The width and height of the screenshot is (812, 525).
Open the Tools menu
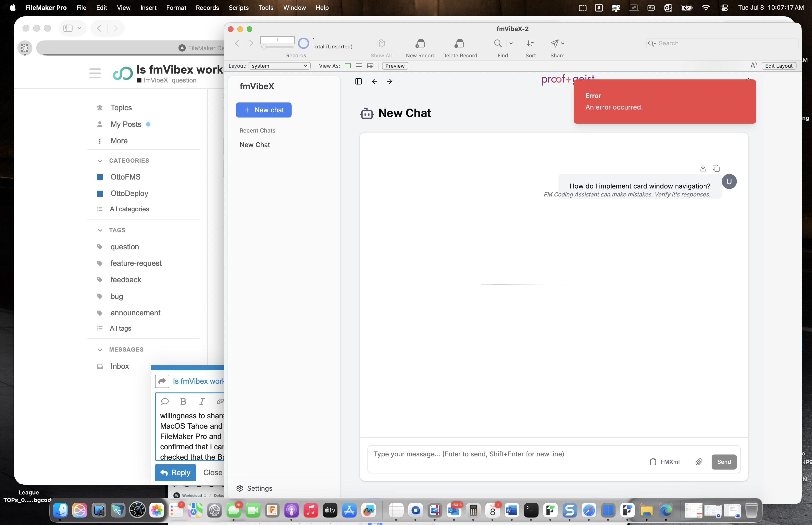point(266,8)
